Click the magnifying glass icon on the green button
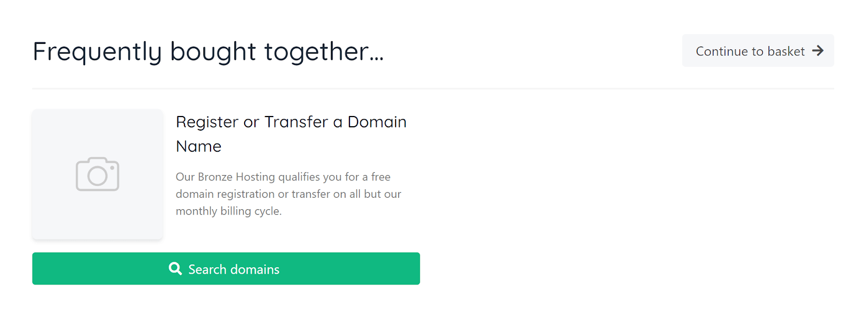868x317 pixels. [x=175, y=269]
